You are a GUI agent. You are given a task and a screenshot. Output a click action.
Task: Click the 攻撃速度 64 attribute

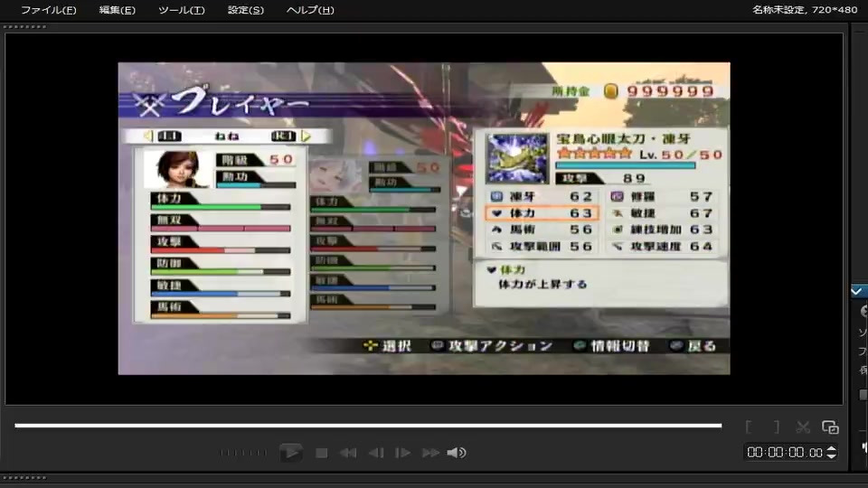[662, 246]
